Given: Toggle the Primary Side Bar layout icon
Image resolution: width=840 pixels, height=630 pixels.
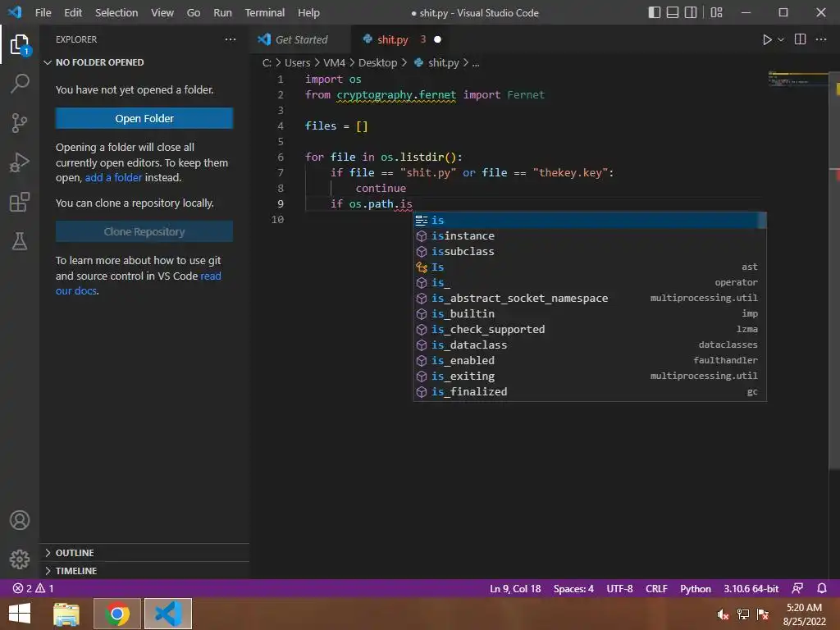Looking at the screenshot, I should click(654, 12).
